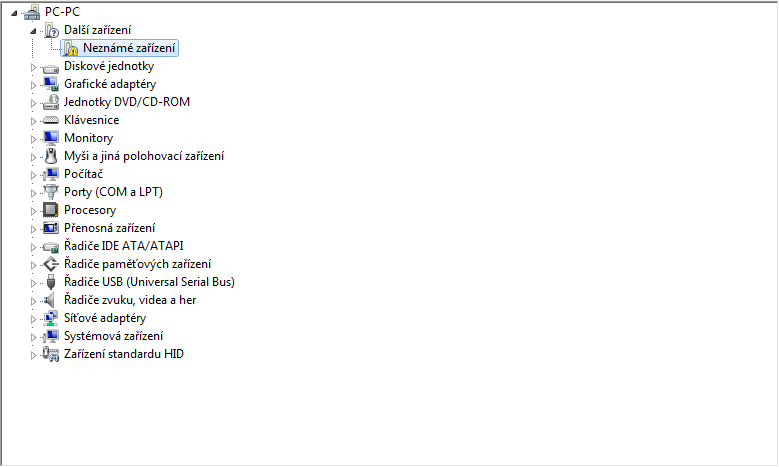
Task: Expand the Porty (COM a LPT) category
Action: tap(33, 193)
